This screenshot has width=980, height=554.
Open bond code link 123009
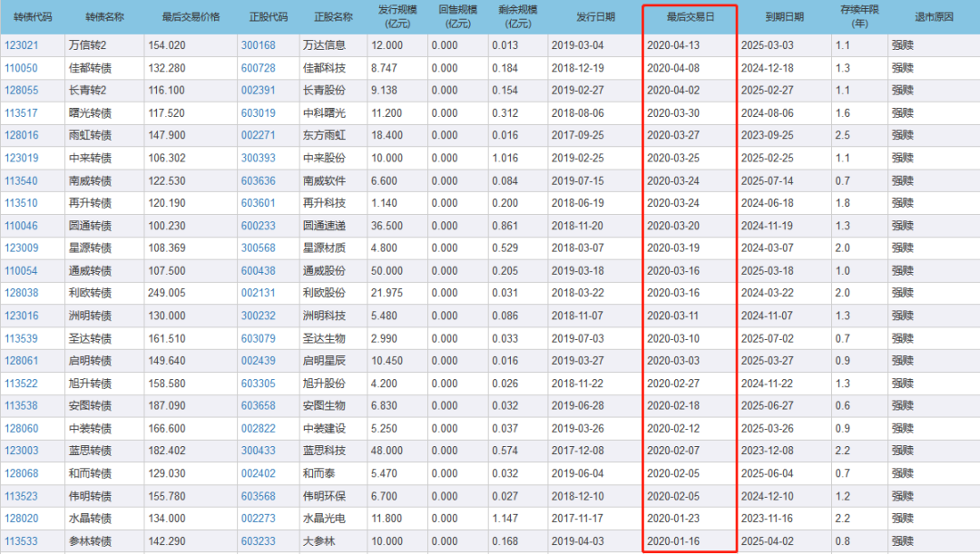coord(21,248)
